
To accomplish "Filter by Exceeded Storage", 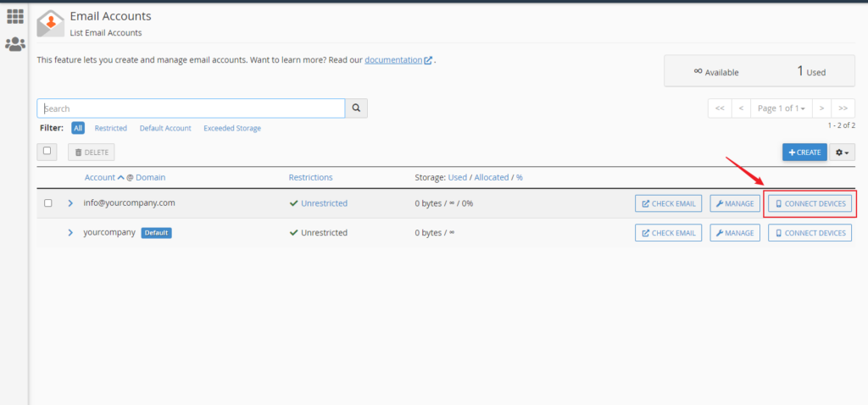I will coord(231,128).
